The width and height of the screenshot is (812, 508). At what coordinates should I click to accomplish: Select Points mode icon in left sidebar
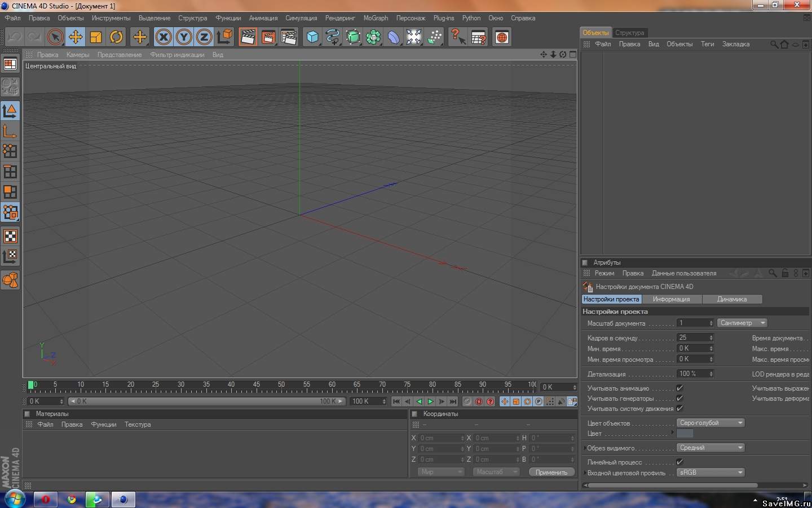coord(10,151)
